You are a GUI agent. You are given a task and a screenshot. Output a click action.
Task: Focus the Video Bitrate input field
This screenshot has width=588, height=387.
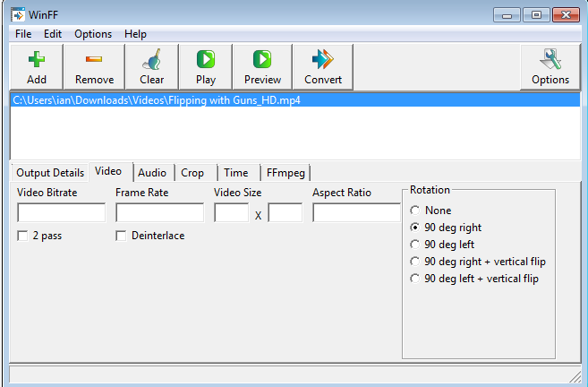click(x=62, y=213)
